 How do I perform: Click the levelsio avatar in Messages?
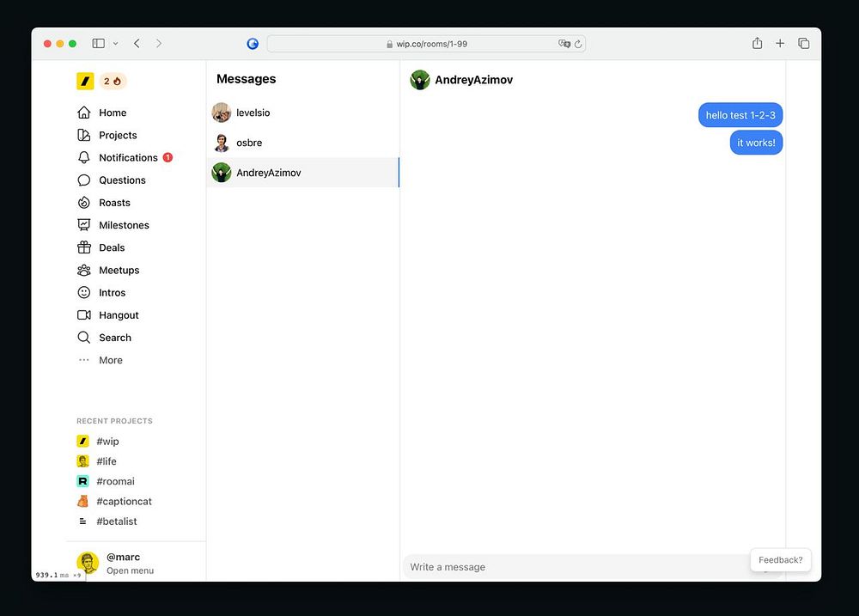click(222, 113)
